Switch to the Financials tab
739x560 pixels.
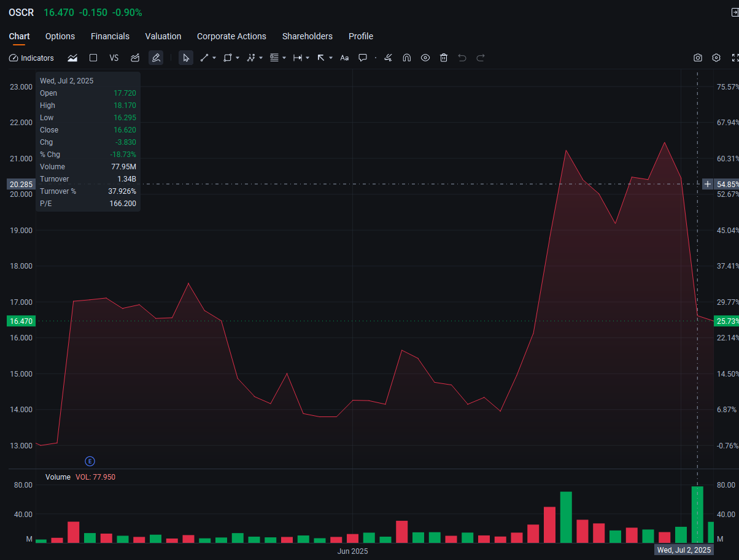coord(110,36)
